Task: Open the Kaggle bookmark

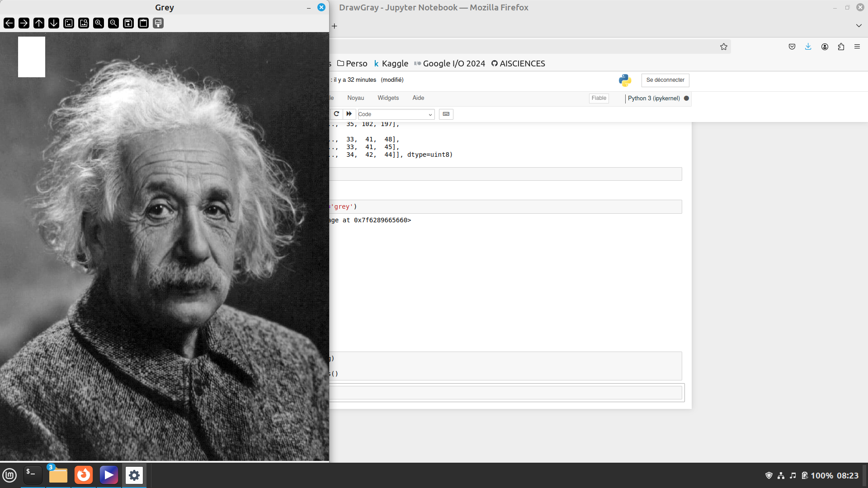Action: pos(392,64)
